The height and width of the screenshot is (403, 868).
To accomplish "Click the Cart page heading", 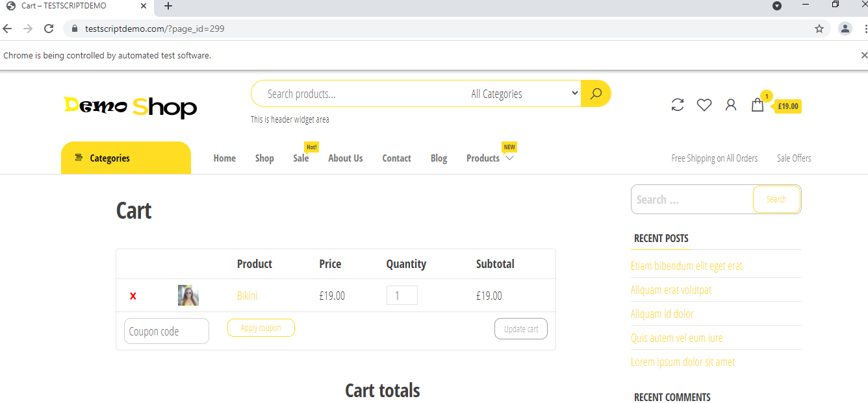I will pyautogui.click(x=134, y=211).
